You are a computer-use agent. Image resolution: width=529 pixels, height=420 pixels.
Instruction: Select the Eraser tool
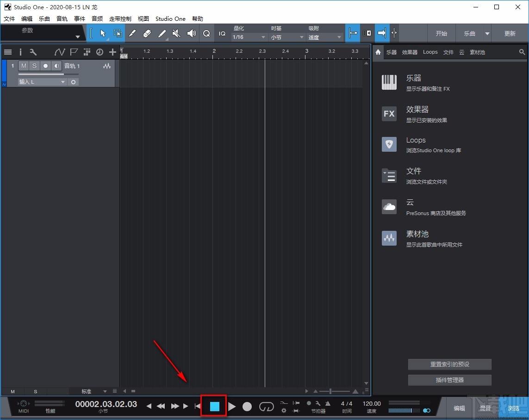click(x=147, y=33)
